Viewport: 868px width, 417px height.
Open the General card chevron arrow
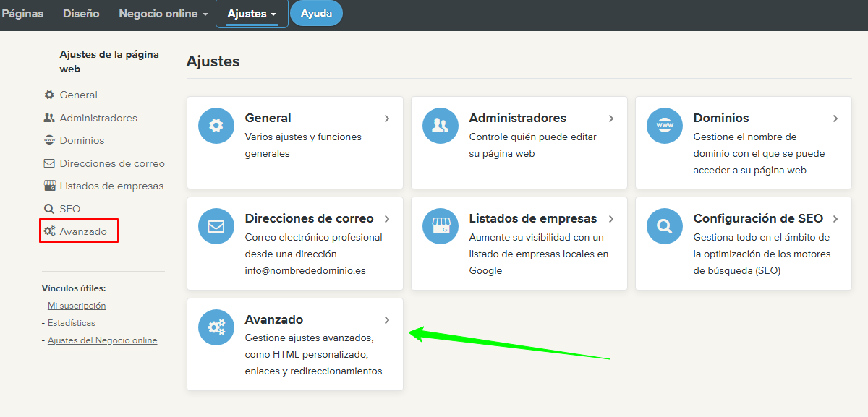point(387,119)
